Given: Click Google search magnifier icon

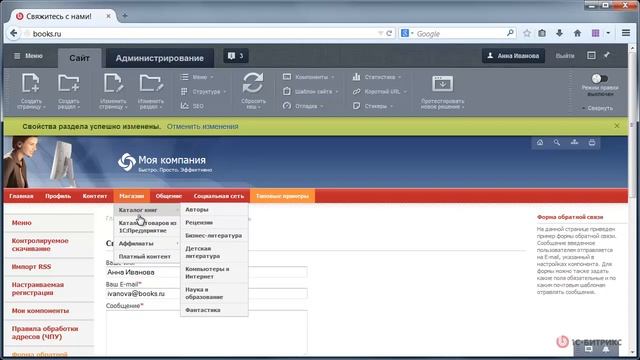Looking at the screenshot, I should click(x=510, y=33).
